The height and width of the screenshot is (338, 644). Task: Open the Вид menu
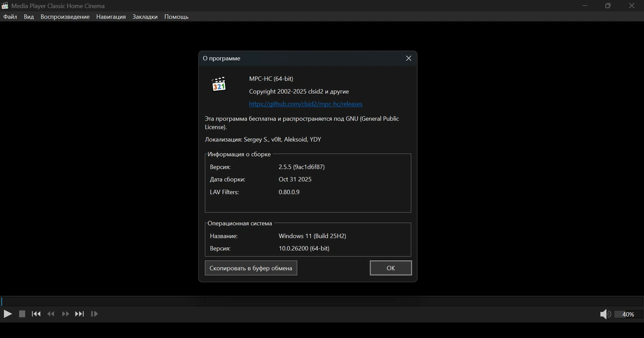pos(29,17)
